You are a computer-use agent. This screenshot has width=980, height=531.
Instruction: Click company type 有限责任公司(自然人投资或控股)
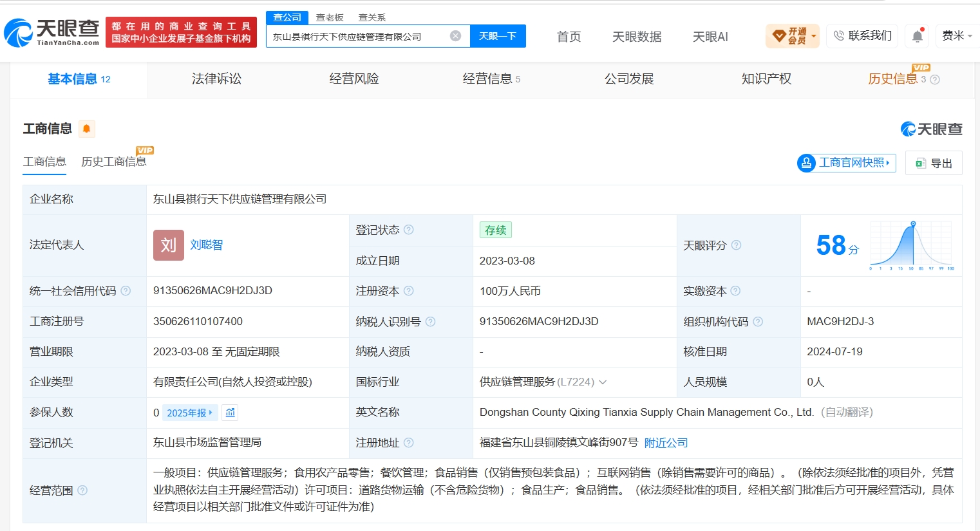click(232, 382)
